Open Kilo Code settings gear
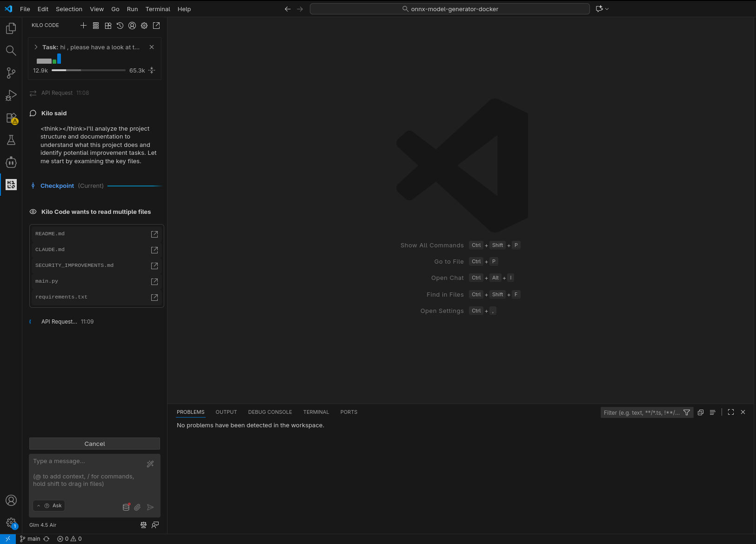 144,26
